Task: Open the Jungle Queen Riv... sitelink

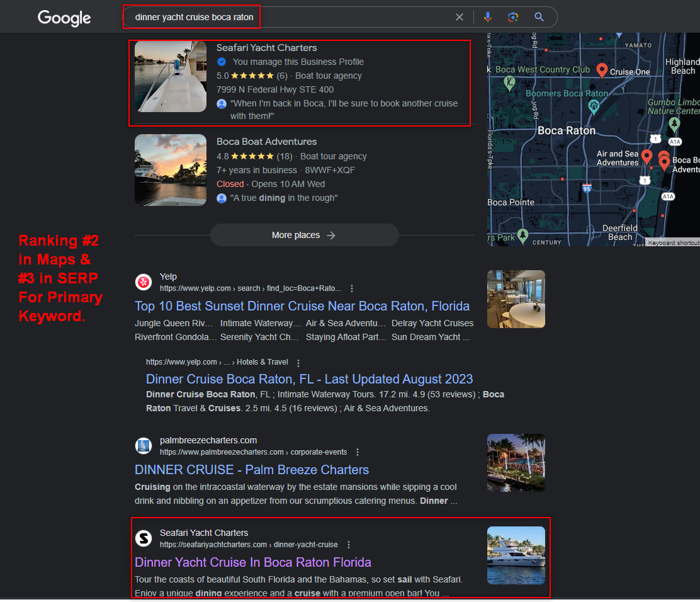Action: coord(174,323)
